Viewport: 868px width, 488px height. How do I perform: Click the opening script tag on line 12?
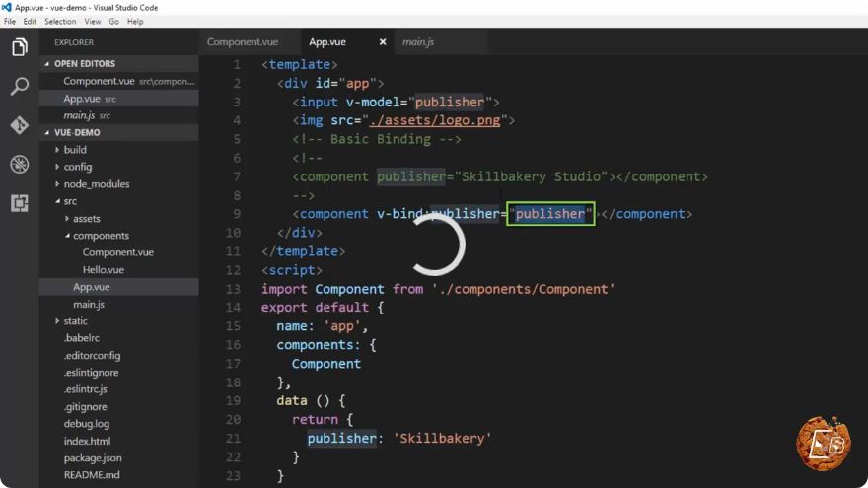point(292,270)
